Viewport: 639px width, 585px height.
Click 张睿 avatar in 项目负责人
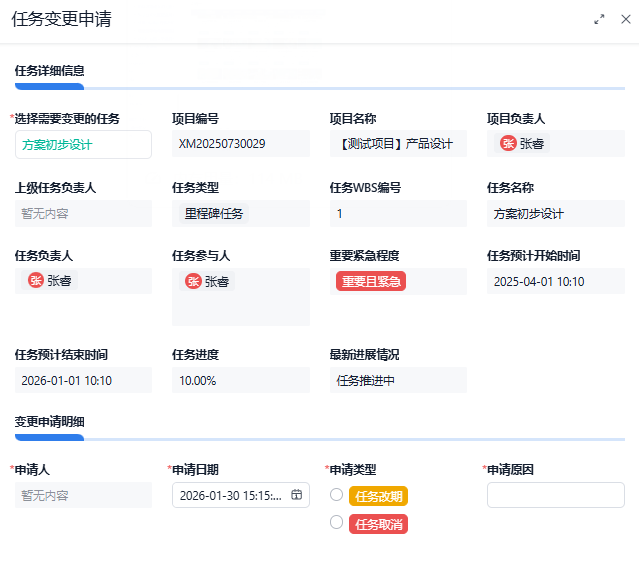[508, 143]
